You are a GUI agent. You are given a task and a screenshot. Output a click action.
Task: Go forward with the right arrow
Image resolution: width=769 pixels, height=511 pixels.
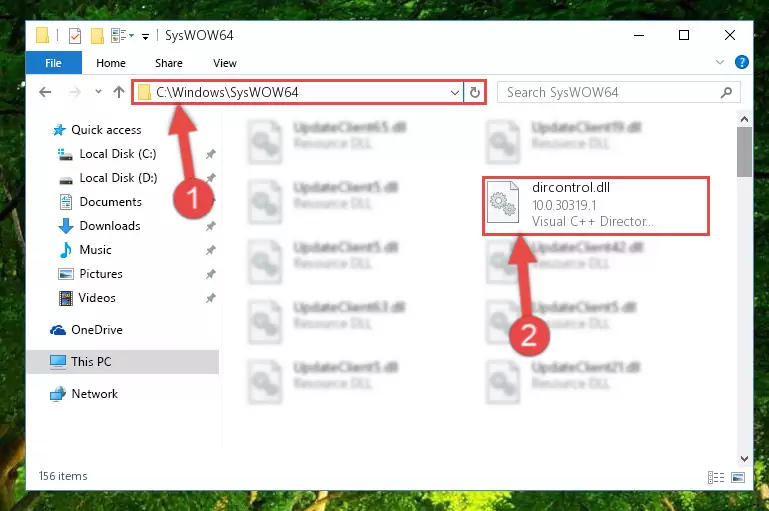pyautogui.click(x=75, y=92)
